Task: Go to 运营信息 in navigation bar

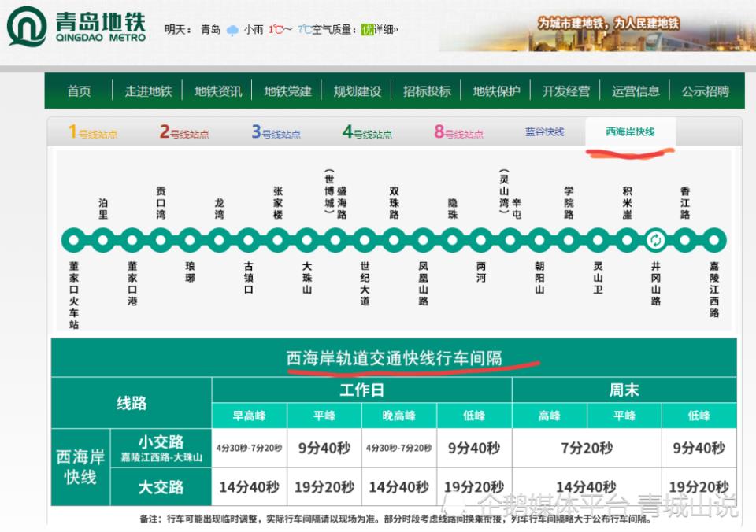Action: (636, 91)
